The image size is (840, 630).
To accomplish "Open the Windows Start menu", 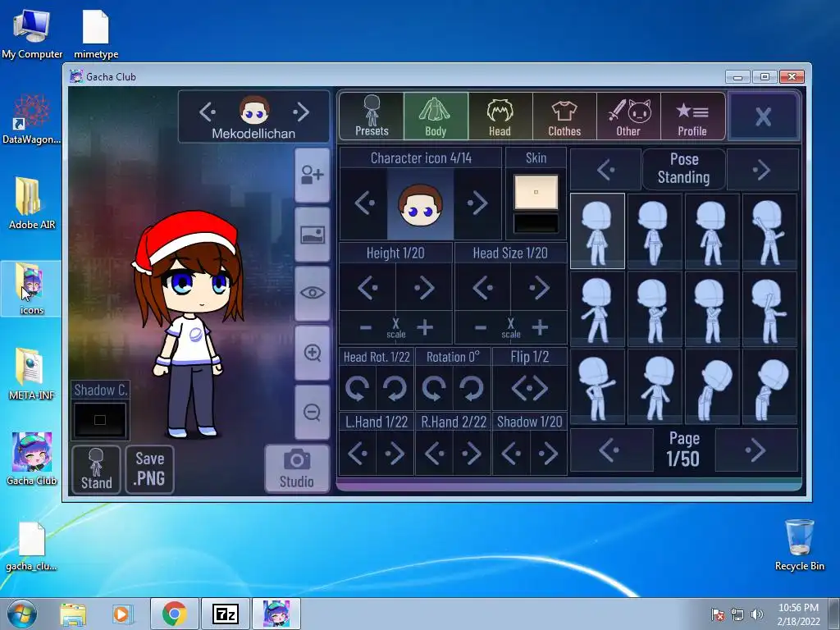I will [x=22, y=614].
